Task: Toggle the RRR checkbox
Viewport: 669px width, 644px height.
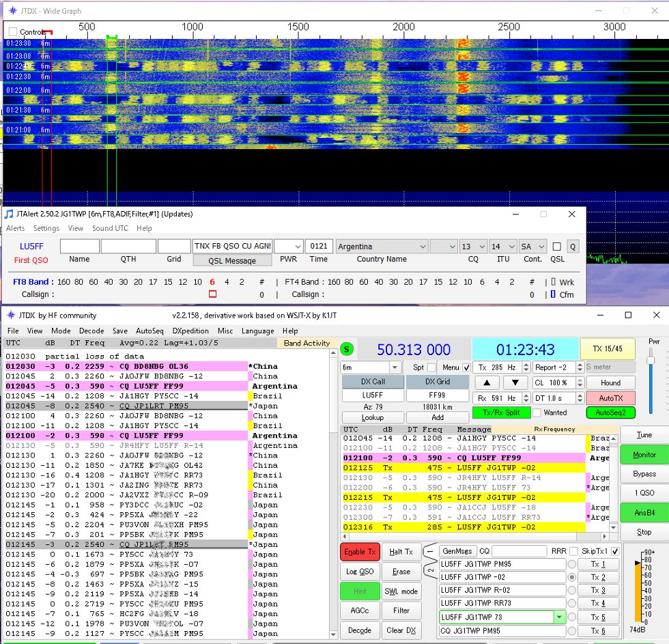Action: coord(574,551)
